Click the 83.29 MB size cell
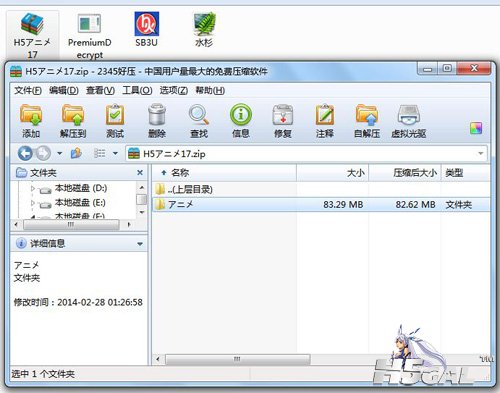The width and height of the screenshot is (500, 393). pos(343,204)
